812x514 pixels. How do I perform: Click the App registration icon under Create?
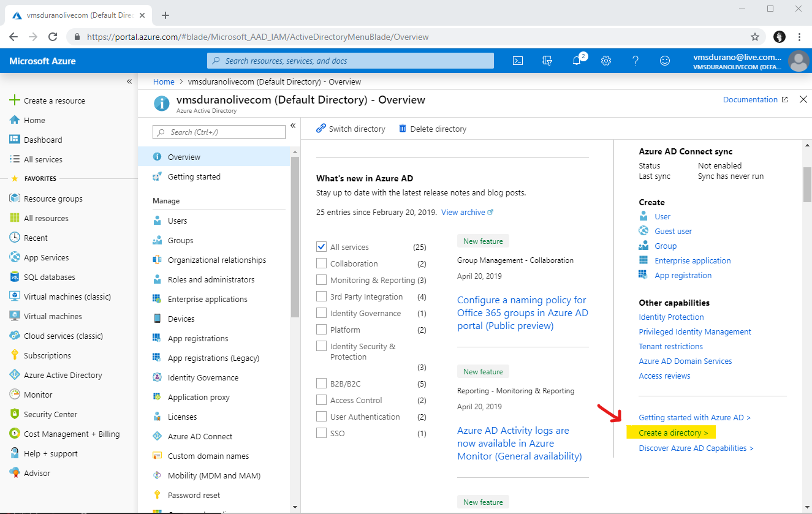click(x=643, y=275)
